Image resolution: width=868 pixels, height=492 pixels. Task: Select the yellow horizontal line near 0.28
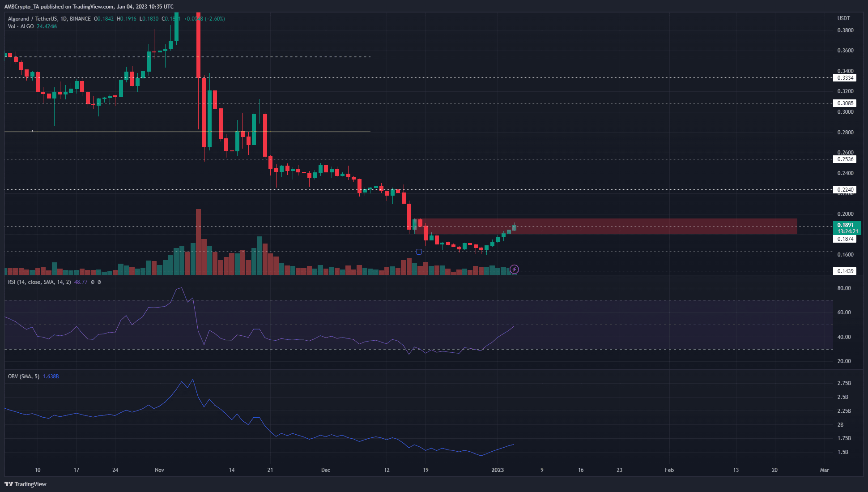[x=187, y=131]
